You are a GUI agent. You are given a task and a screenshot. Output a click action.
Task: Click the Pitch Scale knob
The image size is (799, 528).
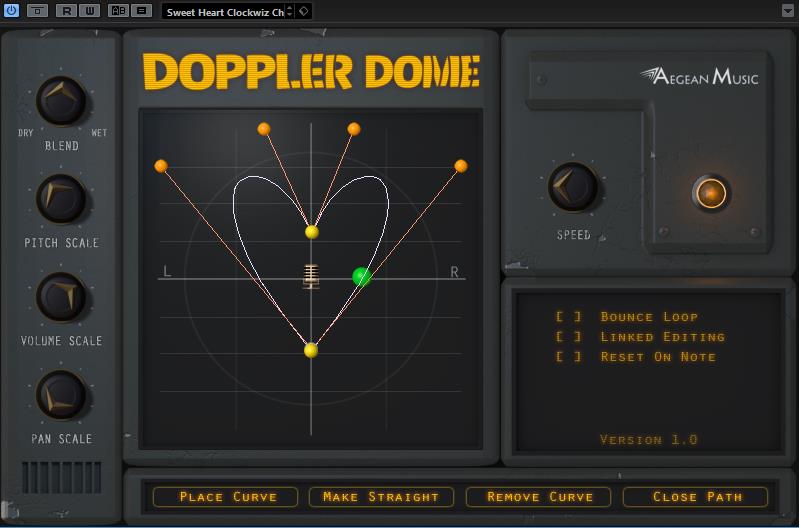coord(61,199)
